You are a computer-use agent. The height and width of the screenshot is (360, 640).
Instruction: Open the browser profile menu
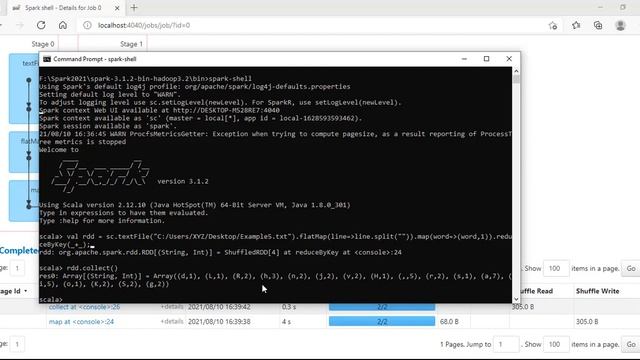point(620,25)
